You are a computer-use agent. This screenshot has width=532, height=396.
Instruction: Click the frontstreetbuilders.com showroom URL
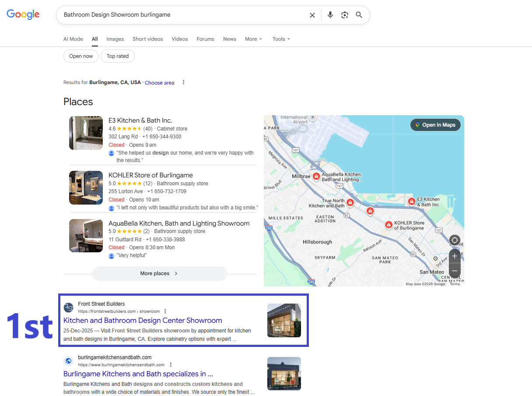pyautogui.click(x=119, y=311)
